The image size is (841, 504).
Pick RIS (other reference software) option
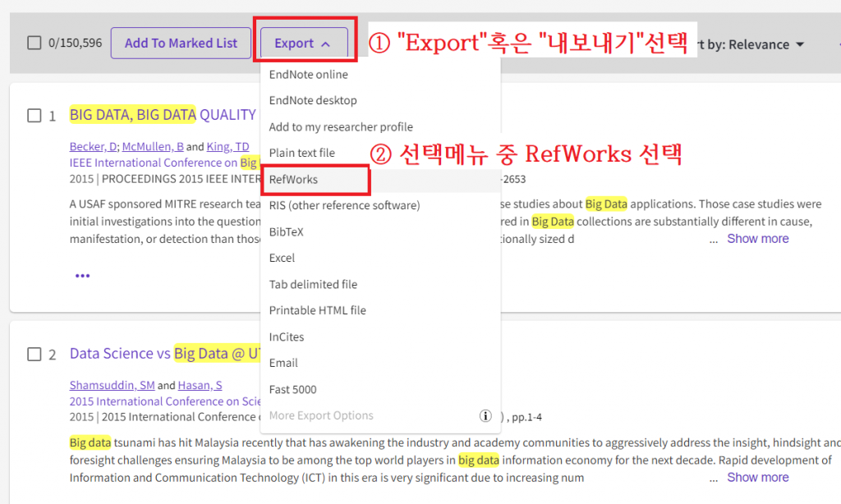coord(344,206)
